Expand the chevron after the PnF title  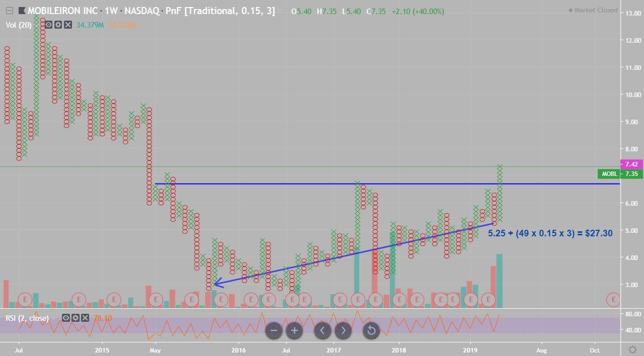(280, 11)
